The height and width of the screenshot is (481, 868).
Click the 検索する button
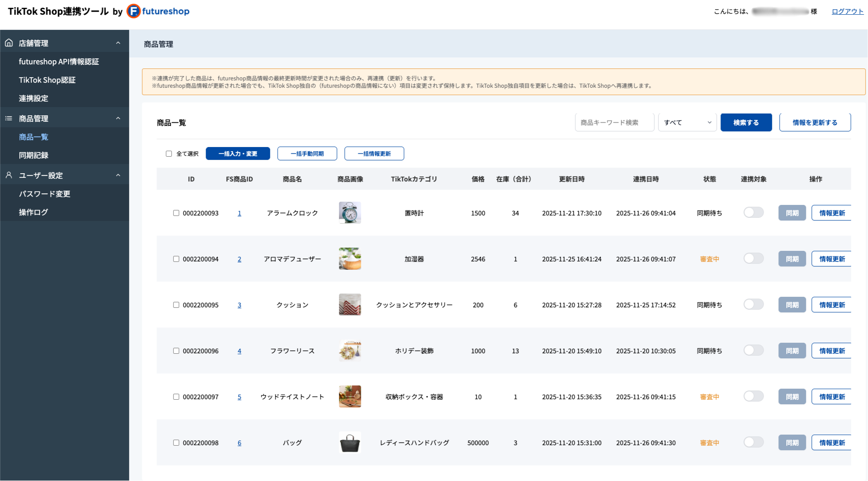746,122
